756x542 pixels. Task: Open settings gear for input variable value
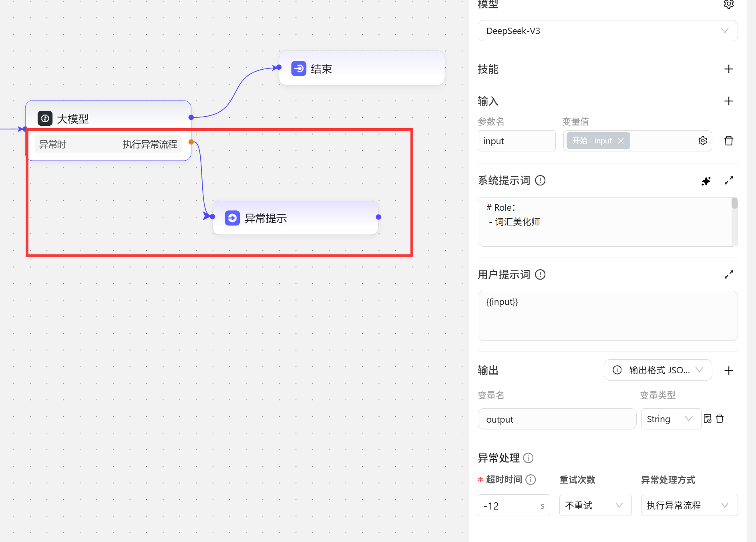tap(703, 141)
